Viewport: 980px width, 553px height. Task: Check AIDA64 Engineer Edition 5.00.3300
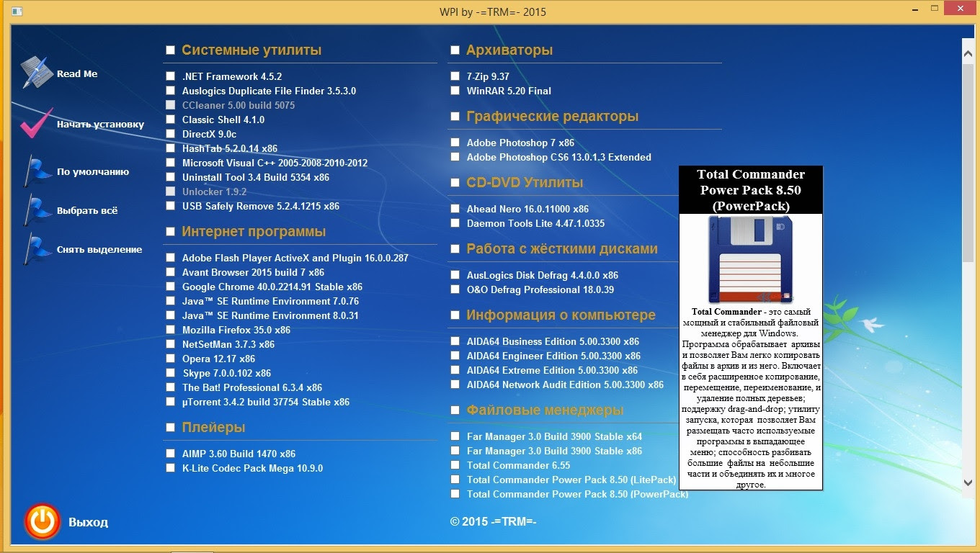coord(455,356)
